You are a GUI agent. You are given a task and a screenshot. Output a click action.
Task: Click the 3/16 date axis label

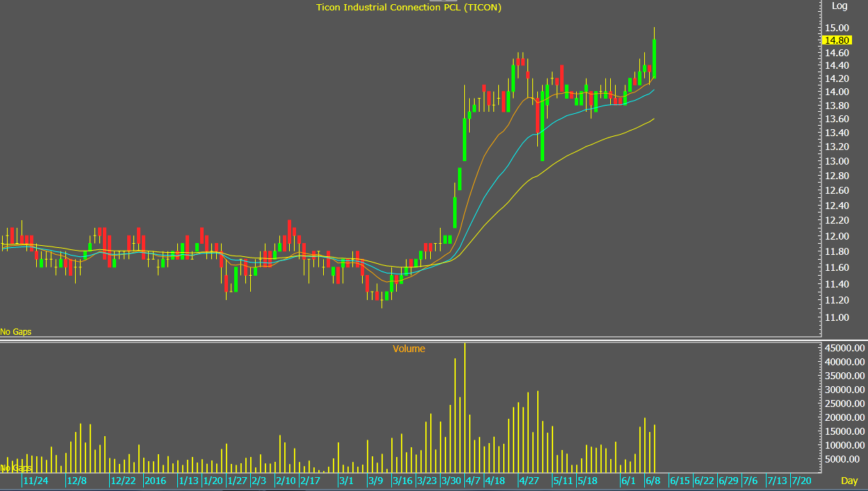tap(403, 481)
